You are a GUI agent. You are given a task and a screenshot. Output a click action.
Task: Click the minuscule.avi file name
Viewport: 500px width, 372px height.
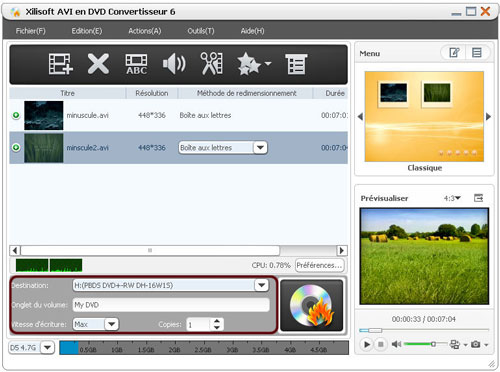[x=87, y=115]
